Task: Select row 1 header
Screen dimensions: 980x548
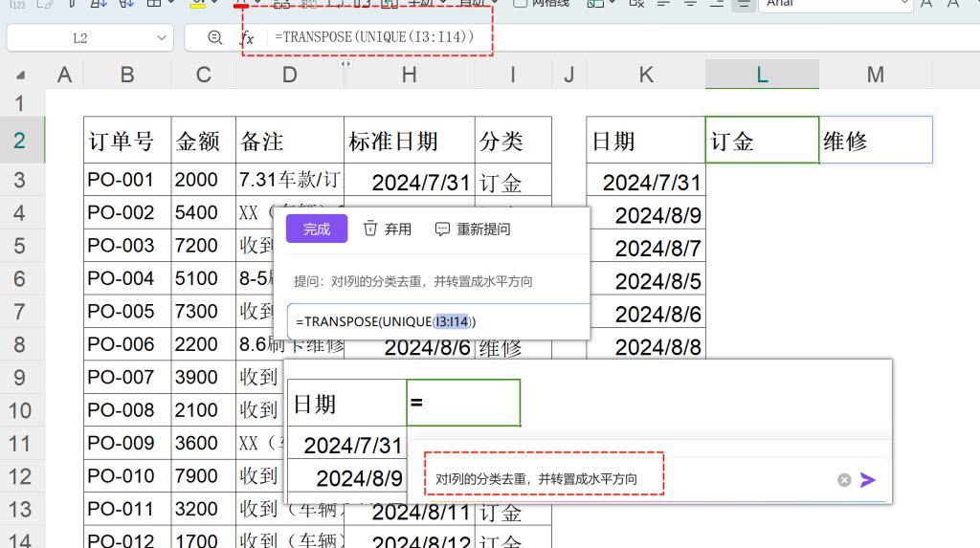Action: (20, 103)
